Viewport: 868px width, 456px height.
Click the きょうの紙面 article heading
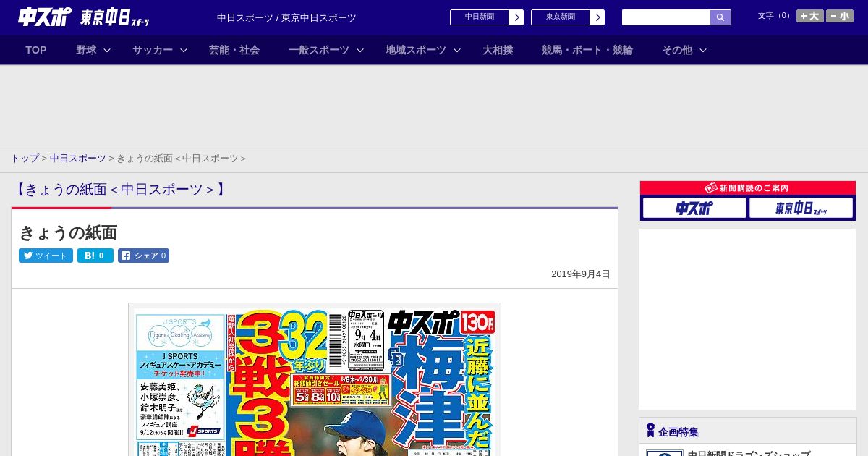[x=68, y=232]
